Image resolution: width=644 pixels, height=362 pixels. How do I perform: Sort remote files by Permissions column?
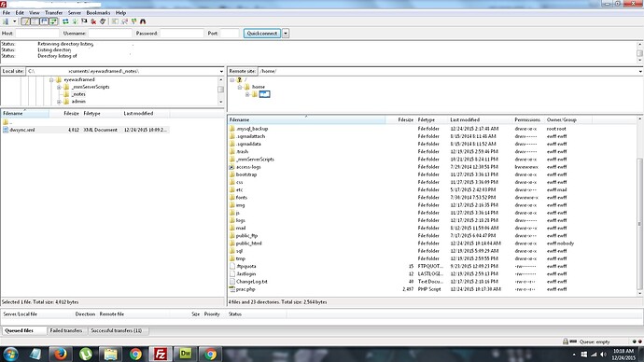(527, 119)
